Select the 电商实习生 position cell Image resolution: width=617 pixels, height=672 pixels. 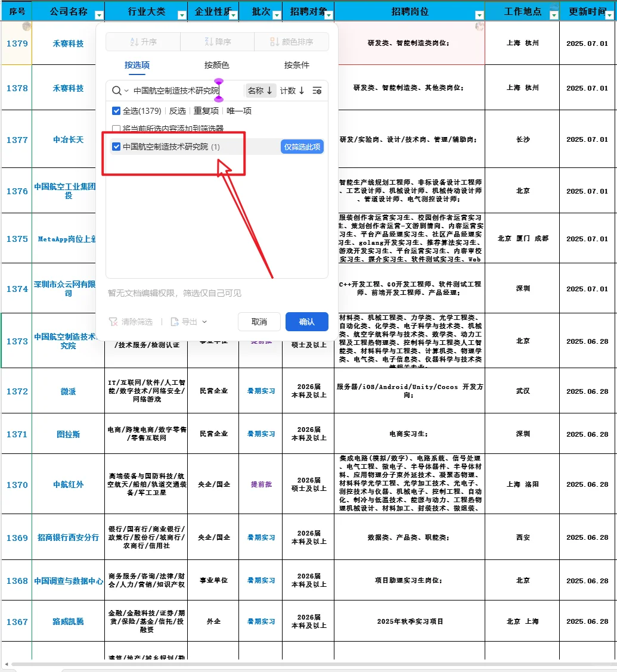click(410, 434)
